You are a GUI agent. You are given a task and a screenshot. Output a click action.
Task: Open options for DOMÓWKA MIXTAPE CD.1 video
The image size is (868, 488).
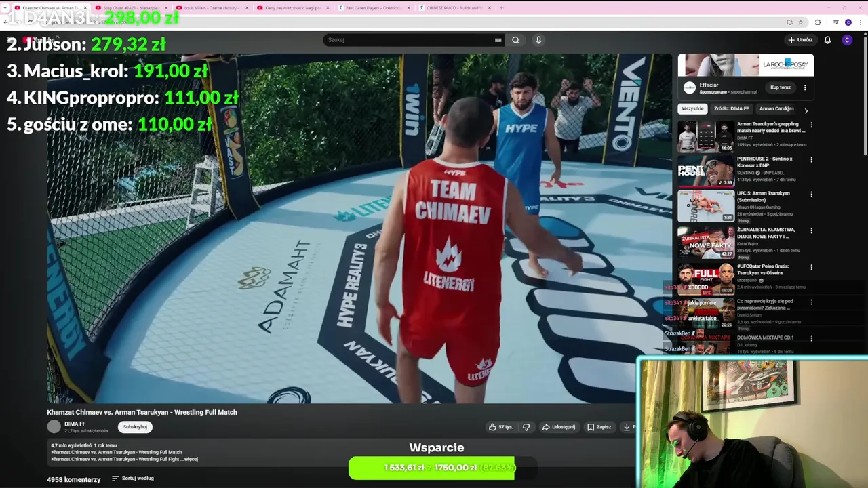811,338
